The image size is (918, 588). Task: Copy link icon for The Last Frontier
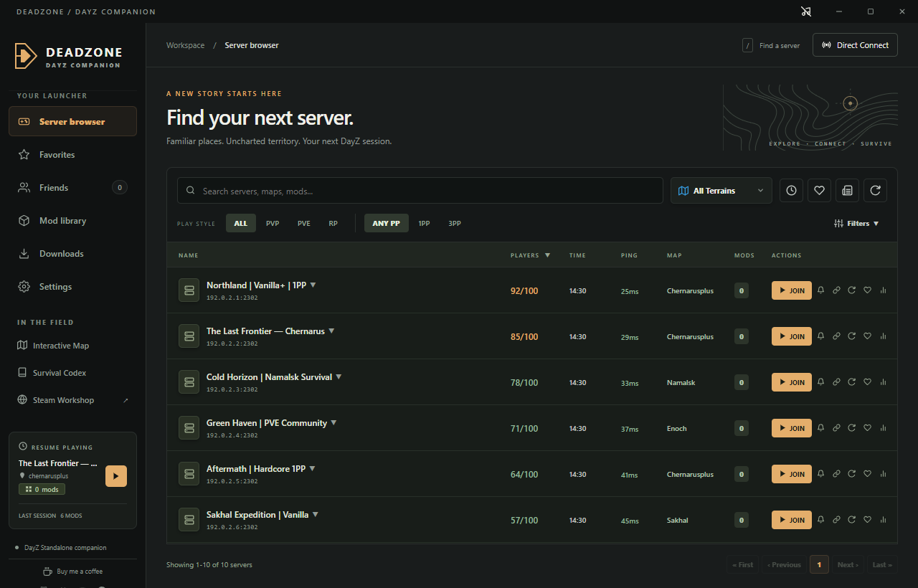(x=836, y=336)
